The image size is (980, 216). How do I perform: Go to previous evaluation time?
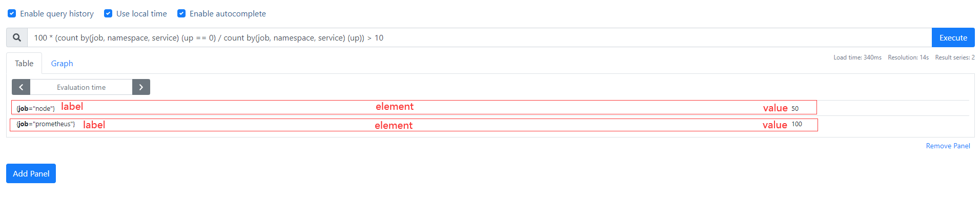[21, 87]
